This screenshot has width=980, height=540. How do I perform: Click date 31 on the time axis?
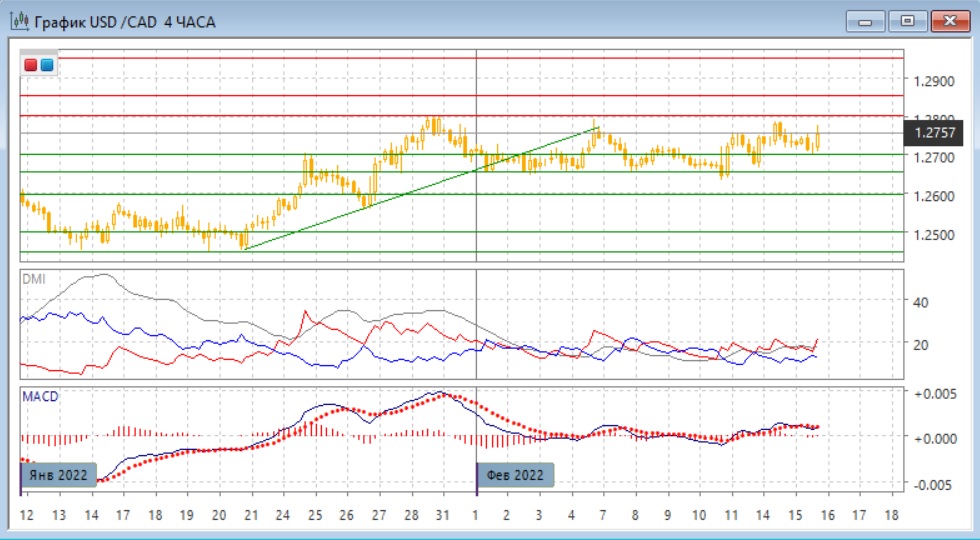[441, 515]
